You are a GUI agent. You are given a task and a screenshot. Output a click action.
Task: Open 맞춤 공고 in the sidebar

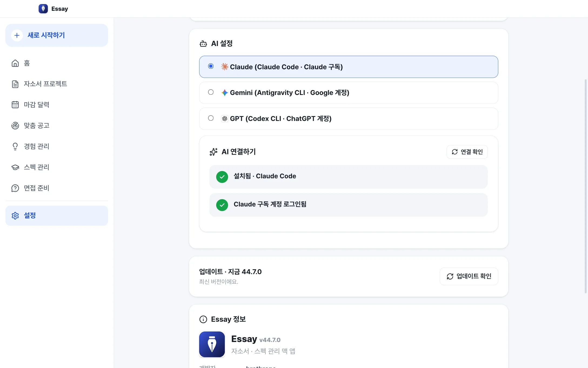[57, 126]
